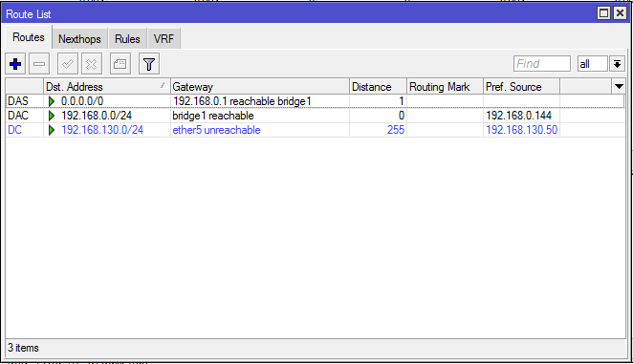Select the DC route flags cell
This screenshot has width=633, height=364.
pyautogui.click(x=15, y=130)
